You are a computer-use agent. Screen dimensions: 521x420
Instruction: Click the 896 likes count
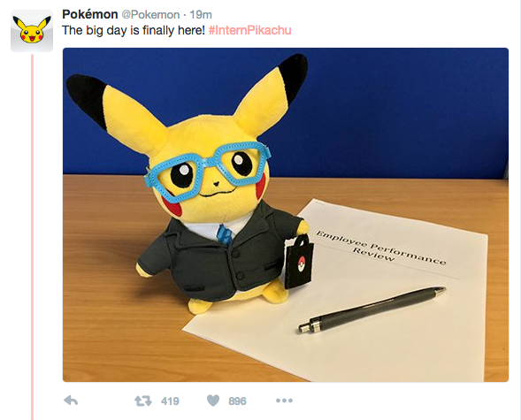click(x=237, y=401)
